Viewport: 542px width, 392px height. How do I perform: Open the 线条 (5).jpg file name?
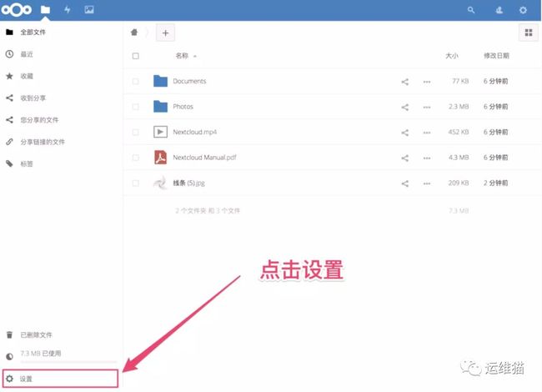[189, 183]
